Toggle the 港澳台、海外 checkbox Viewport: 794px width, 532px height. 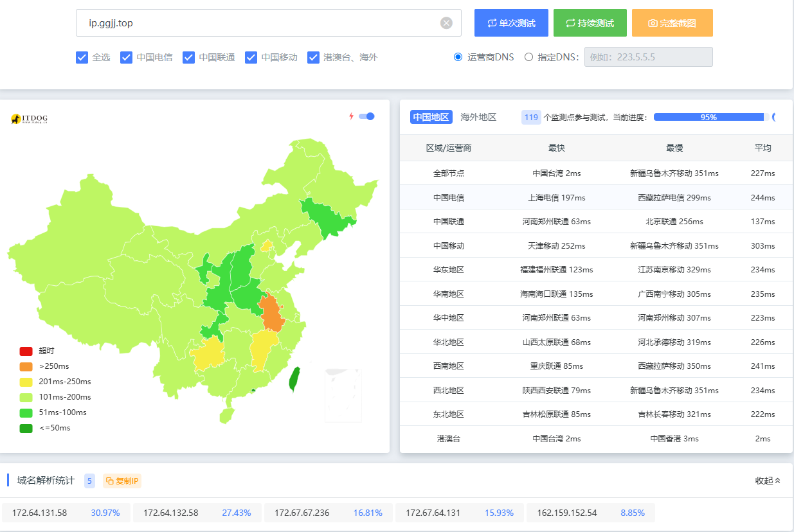coord(314,57)
